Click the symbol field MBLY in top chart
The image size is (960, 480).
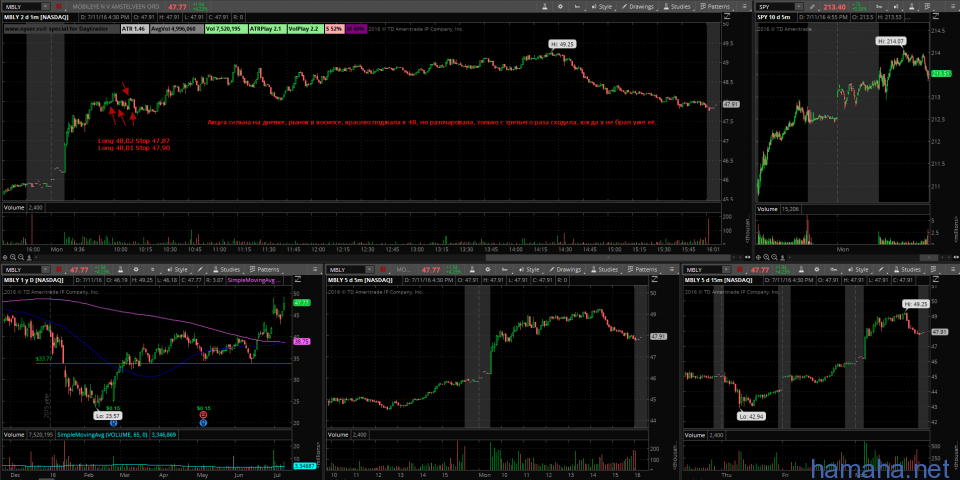point(23,7)
